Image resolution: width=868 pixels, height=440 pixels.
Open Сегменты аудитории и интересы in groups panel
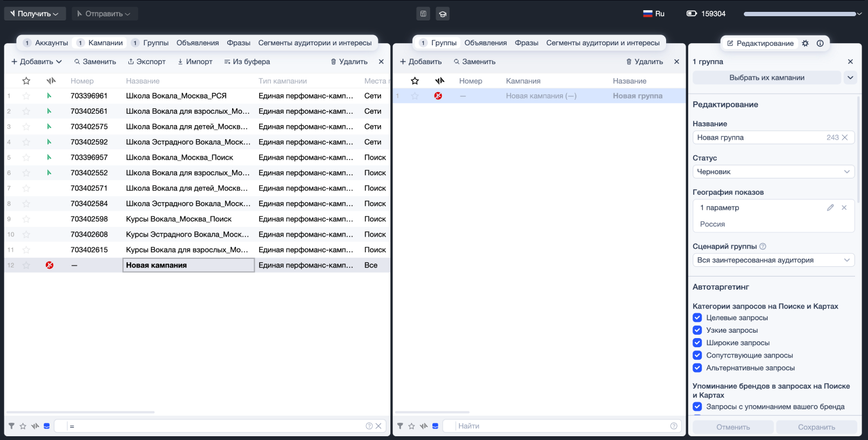click(x=603, y=43)
